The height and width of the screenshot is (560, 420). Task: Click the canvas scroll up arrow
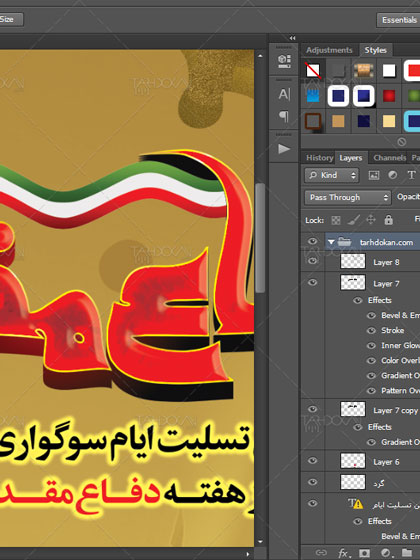[x=260, y=56]
